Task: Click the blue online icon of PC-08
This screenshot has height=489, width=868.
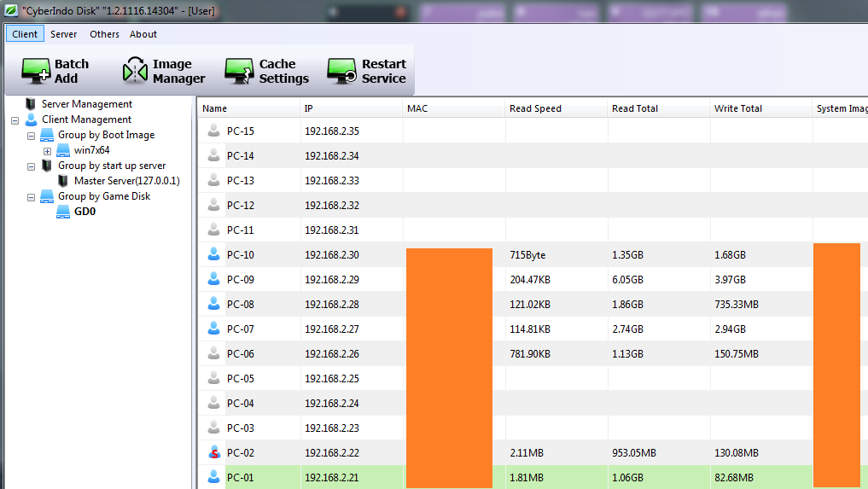Action: tap(213, 304)
